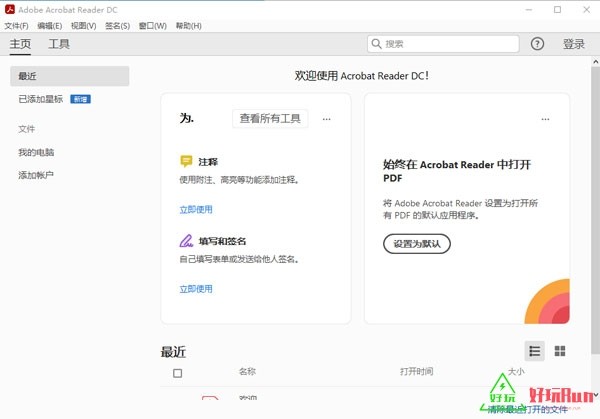Image resolution: width=600 pixels, height=419 pixels.
Task: Click the search magnifier icon
Action: (x=377, y=44)
